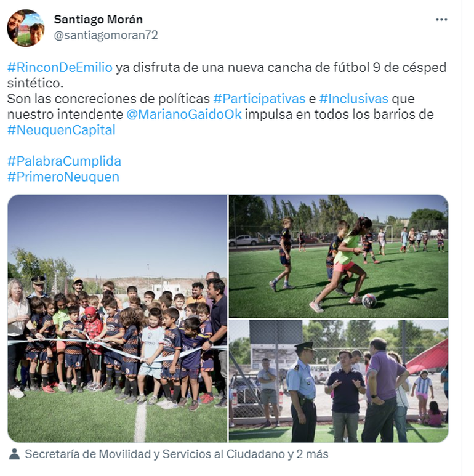The image size is (474, 476).
Task: Visit the @MarianoGaidoOk mention
Action: (184, 115)
